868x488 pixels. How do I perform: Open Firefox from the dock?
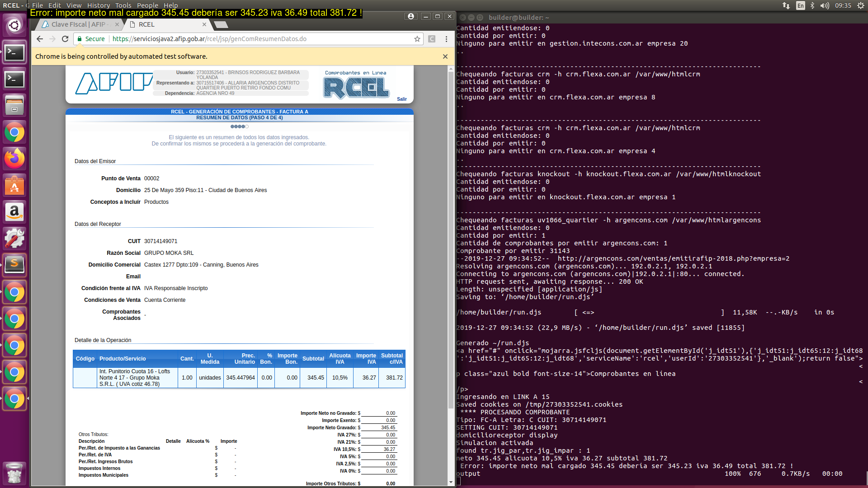pos(14,159)
